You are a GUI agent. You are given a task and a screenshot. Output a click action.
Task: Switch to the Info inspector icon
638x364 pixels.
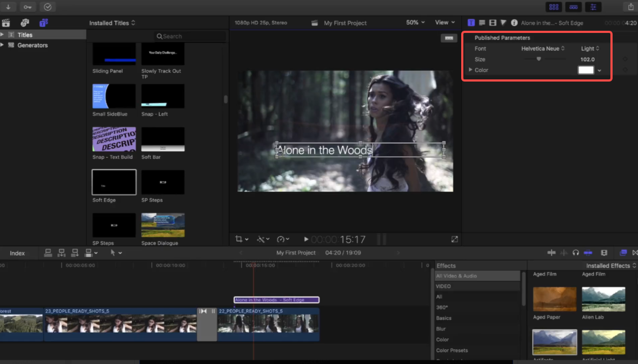514,23
